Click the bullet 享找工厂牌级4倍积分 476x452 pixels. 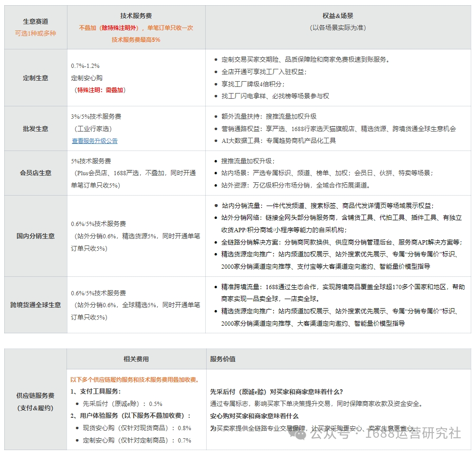pyautogui.click(x=253, y=84)
